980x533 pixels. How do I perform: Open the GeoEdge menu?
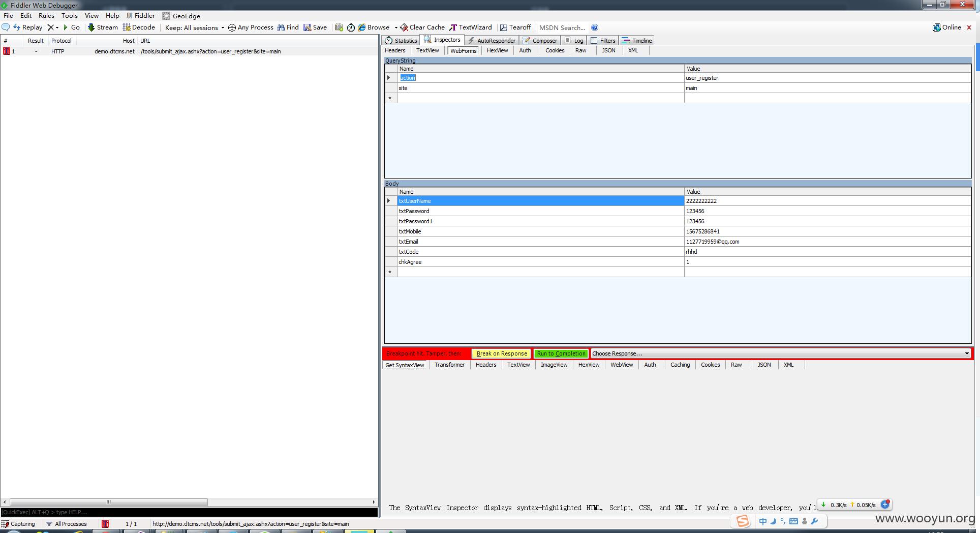[181, 16]
